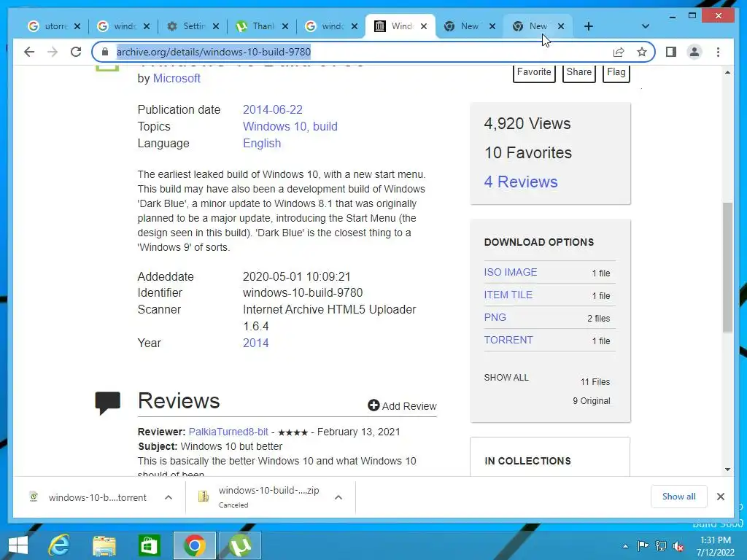Click the Chrome taskbar icon
Viewport: 747px width, 560px height.
pos(194,545)
